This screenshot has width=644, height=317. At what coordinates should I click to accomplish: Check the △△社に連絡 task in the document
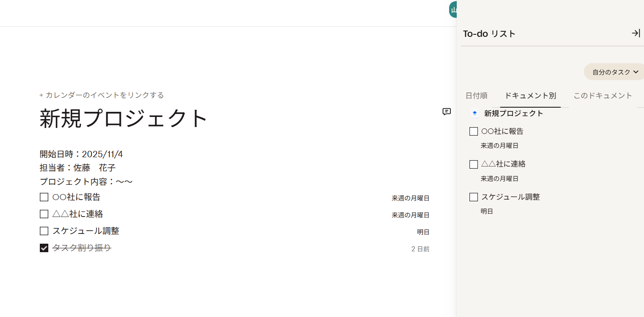point(44,214)
